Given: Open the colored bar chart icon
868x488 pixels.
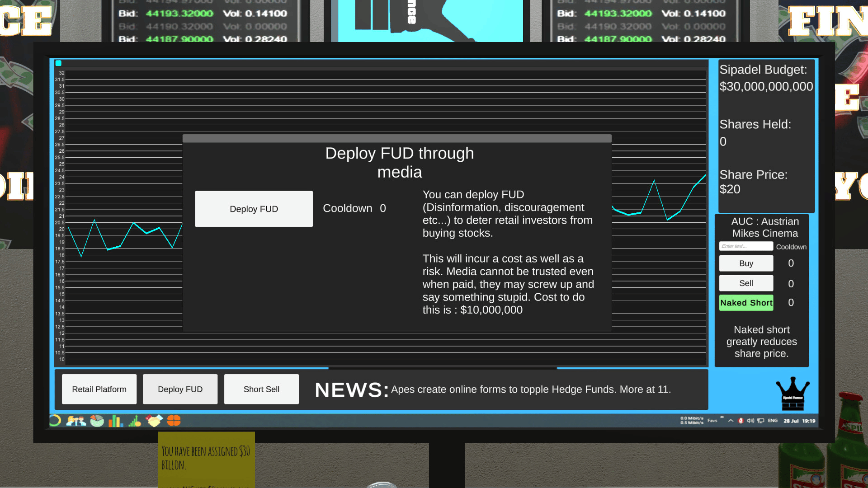Looking at the screenshot, I should click(116, 421).
